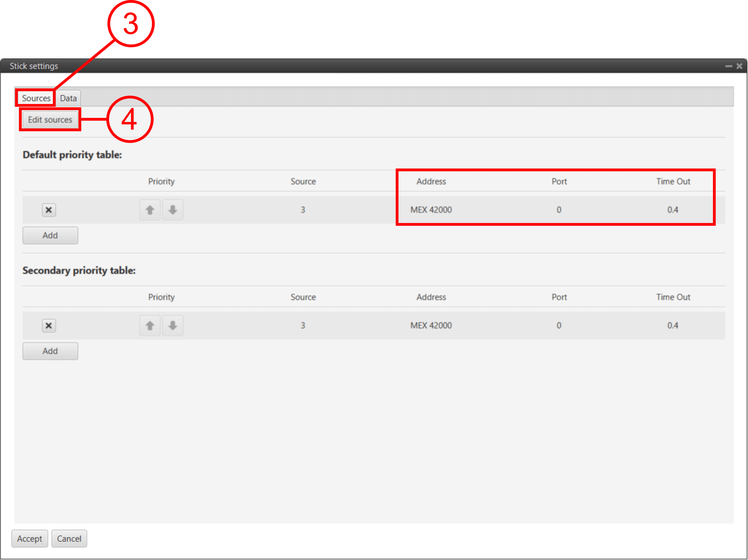The image size is (748, 560).
Task: Move secondary table source priority up
Action: click(x=150, y=326)
